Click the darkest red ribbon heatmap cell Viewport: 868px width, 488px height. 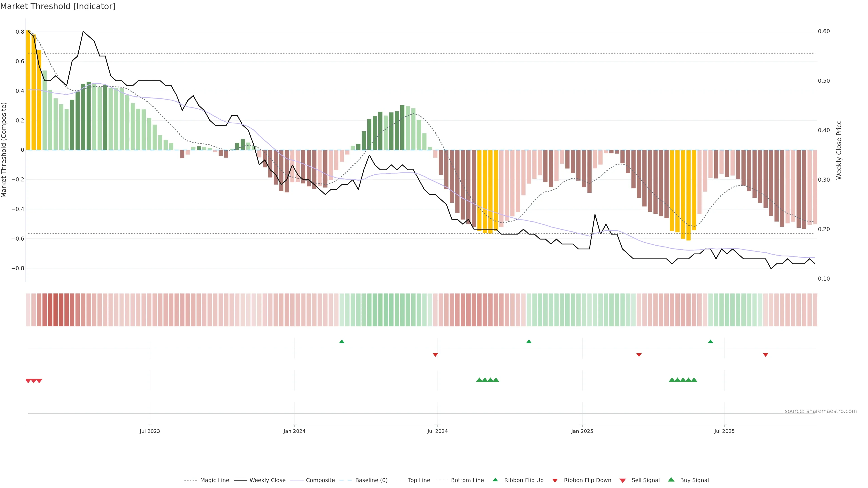56,310
